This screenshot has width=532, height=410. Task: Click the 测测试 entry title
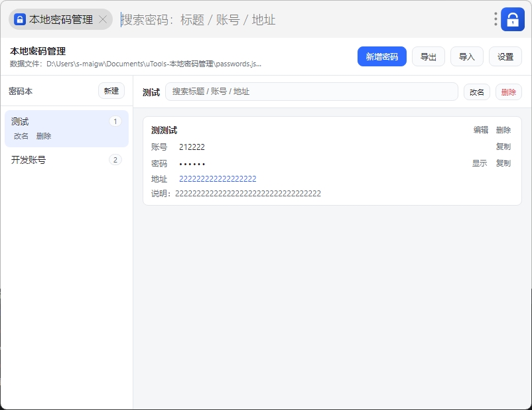coord(165,130)
